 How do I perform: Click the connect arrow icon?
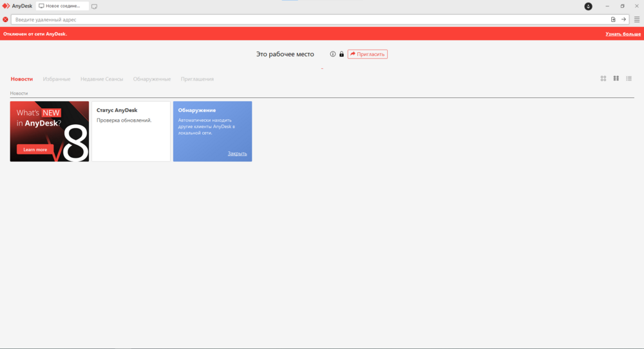tap(623, 19)
